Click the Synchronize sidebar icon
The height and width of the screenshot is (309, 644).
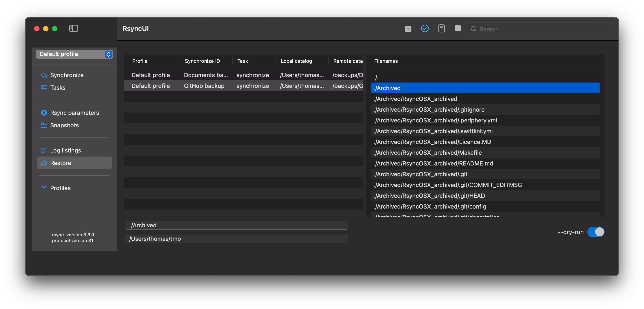pos(44,75)
